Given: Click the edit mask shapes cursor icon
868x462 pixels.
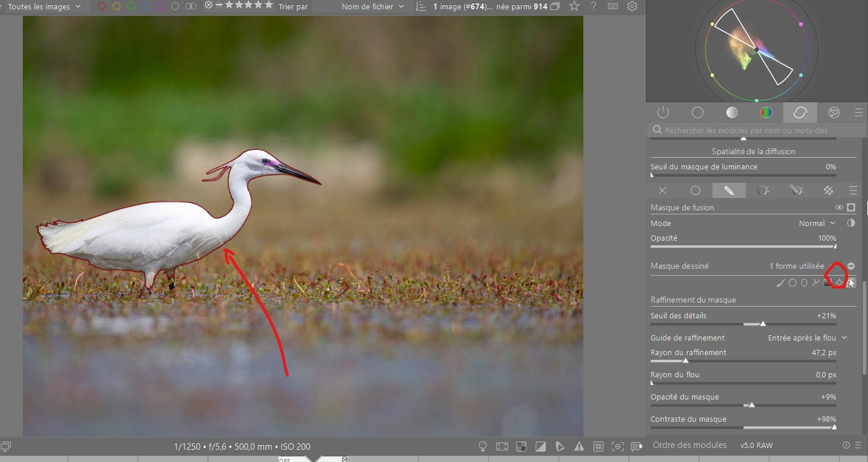Looking at the screenshot, I should point(851,283).
